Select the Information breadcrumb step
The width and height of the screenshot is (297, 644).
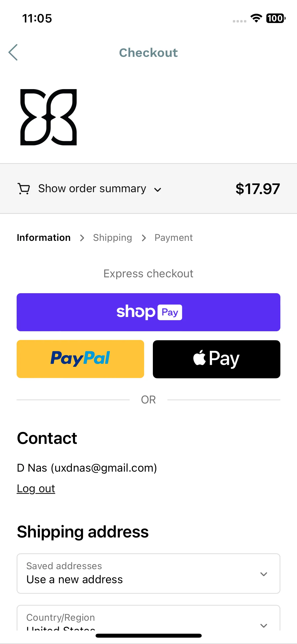pyautogui.click(x=44, y=238)
